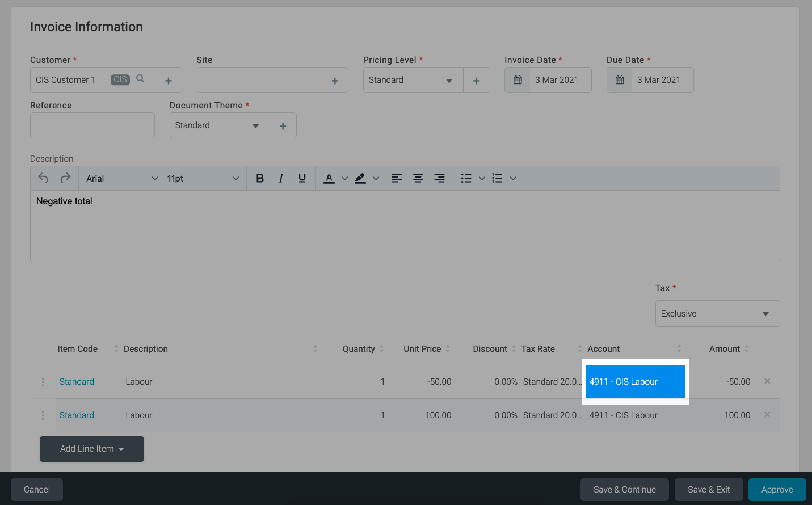Open the 11pt font size dropdown
The image size is (812, 505).
(x=203, y=178)
